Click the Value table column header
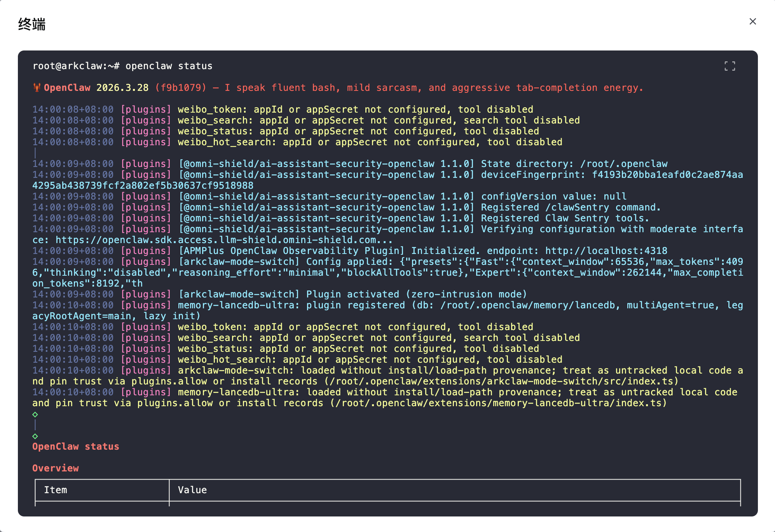The height and width of the screenshot is (532, 775). (192, 490)
